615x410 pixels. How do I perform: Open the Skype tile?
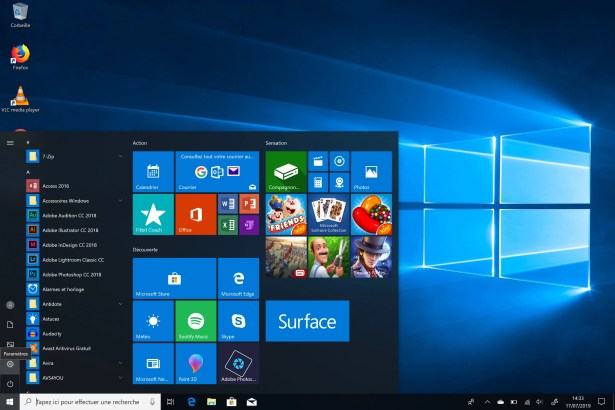(238, 321)
